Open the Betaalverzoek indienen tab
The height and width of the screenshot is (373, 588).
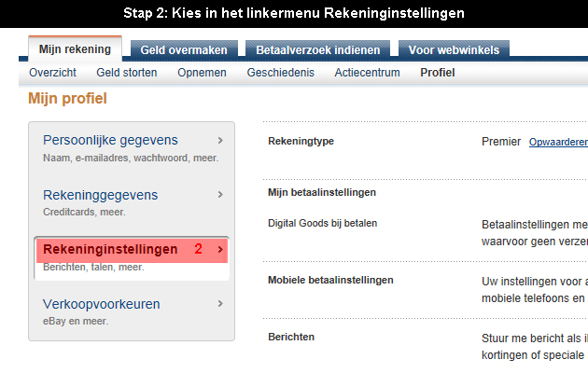click(x=317, y=49)
